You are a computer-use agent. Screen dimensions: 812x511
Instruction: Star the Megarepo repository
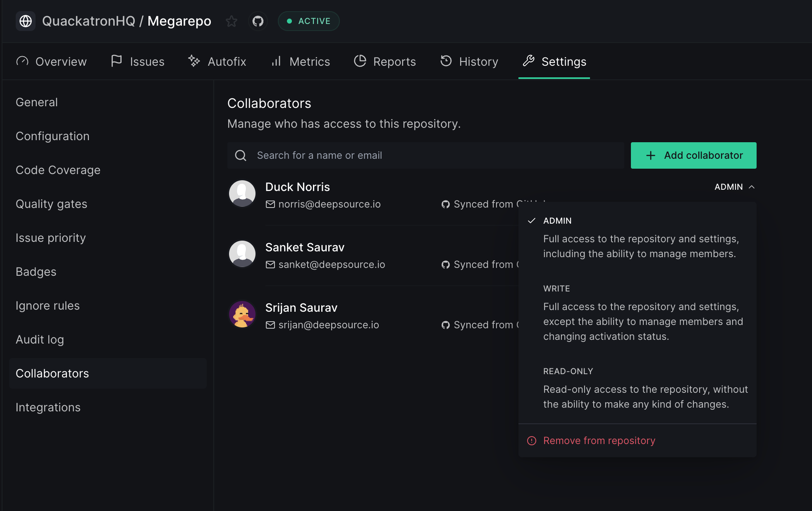click(232, 21)
